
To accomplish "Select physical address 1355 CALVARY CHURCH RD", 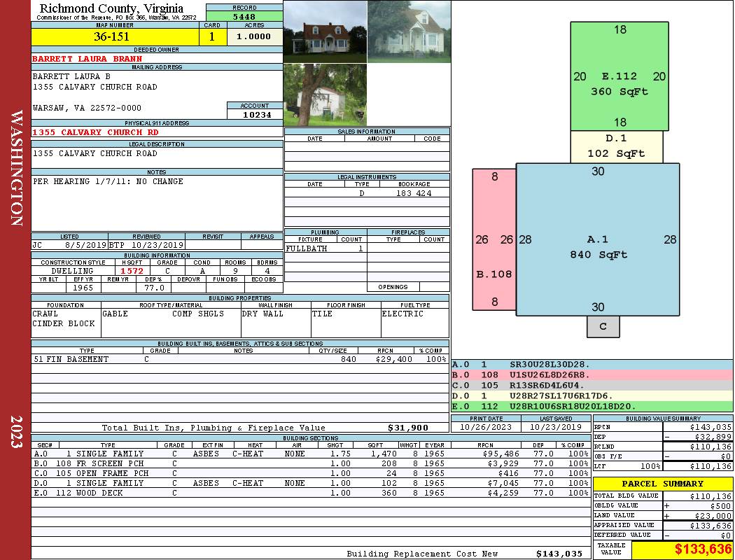I will [95, 132].
